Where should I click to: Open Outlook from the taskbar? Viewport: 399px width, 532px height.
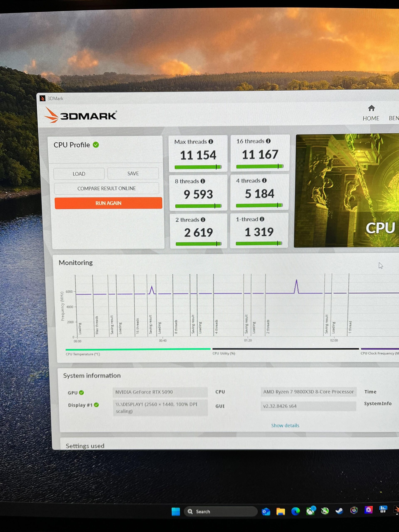coord(266,511)
